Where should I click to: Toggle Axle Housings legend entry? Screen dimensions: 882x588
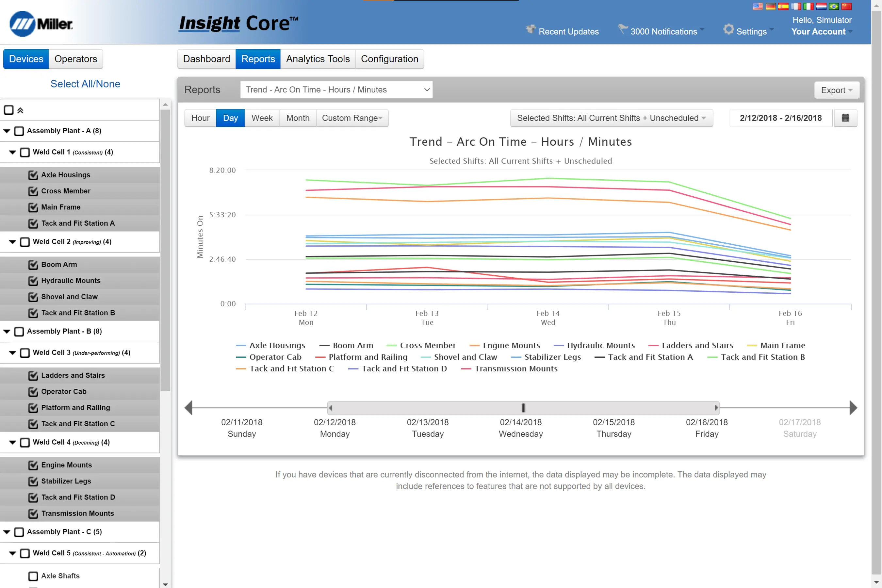pos(270,345)
